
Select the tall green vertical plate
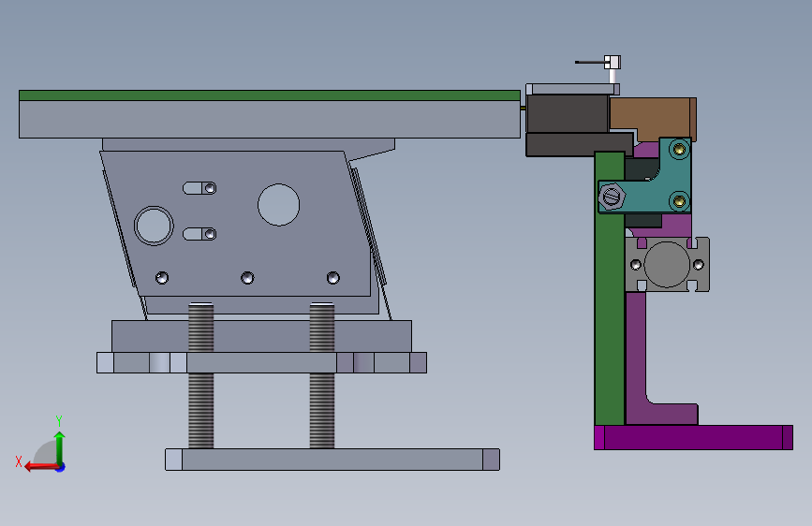point(610,288)
